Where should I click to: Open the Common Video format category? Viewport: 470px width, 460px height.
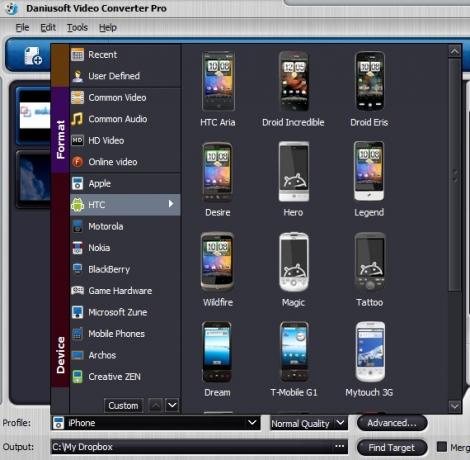pos(125,98)
